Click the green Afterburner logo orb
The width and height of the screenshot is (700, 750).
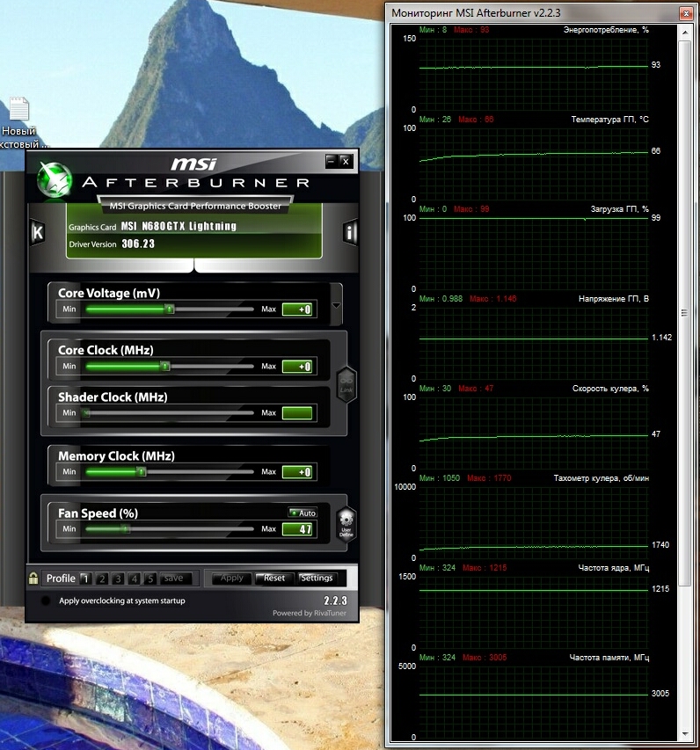point(55,180)
